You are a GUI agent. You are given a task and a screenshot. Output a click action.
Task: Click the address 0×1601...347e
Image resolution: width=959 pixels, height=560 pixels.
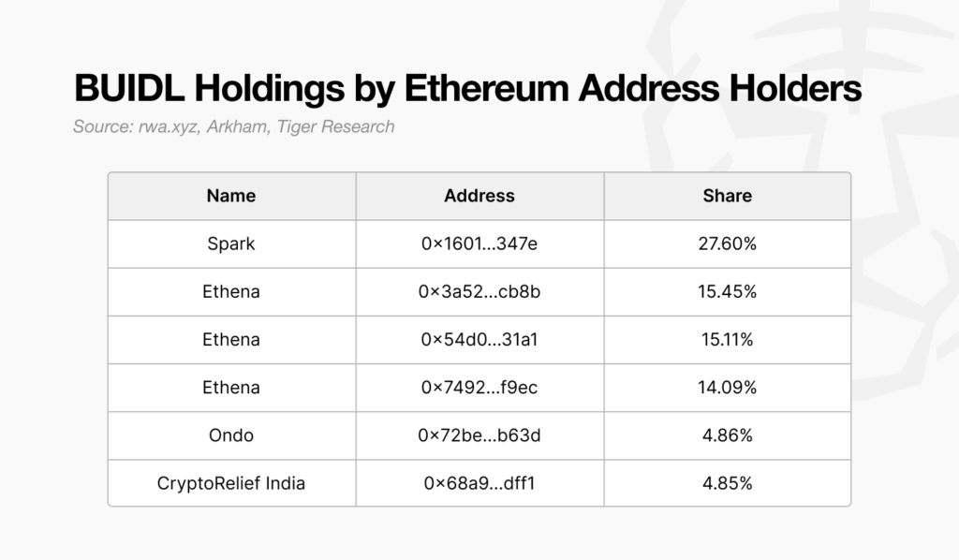click(479, 243)
